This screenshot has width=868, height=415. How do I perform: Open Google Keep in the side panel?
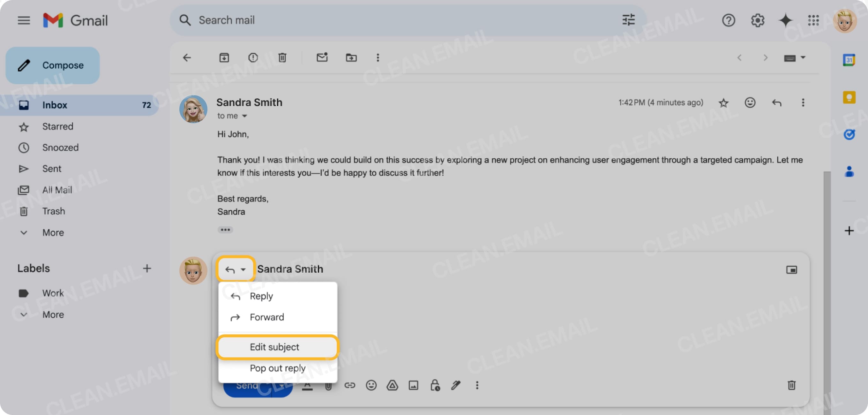849,97
